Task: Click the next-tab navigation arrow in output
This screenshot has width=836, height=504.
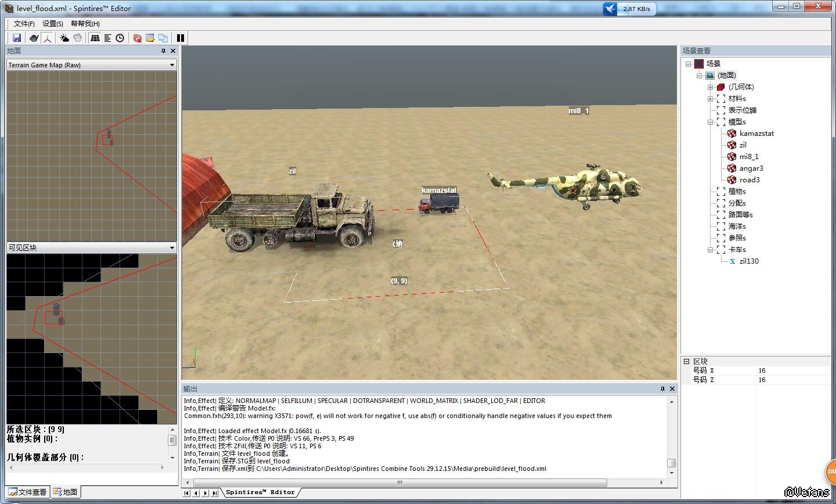Action: click(206, 493)
